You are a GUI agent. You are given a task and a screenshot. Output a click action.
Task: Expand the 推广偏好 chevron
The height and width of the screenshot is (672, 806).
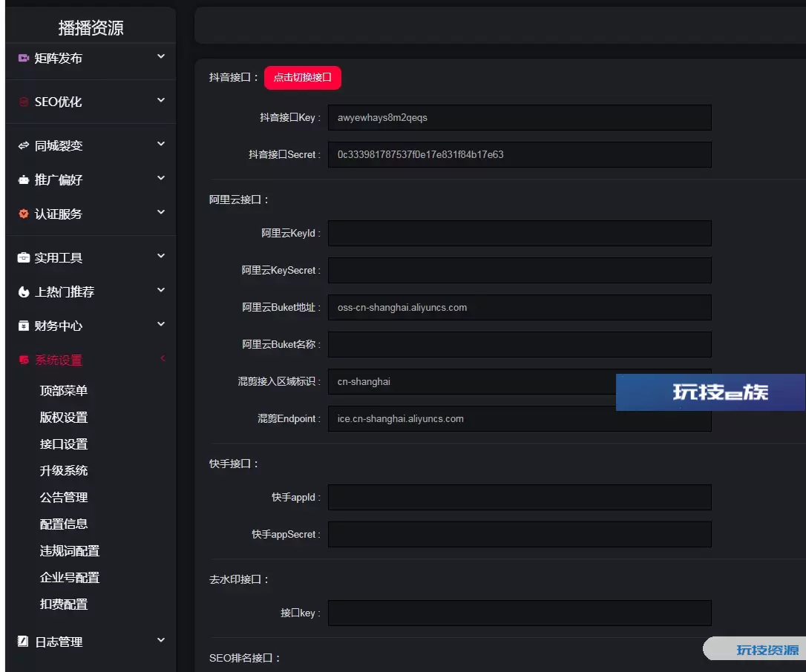[x=161, y=178]
